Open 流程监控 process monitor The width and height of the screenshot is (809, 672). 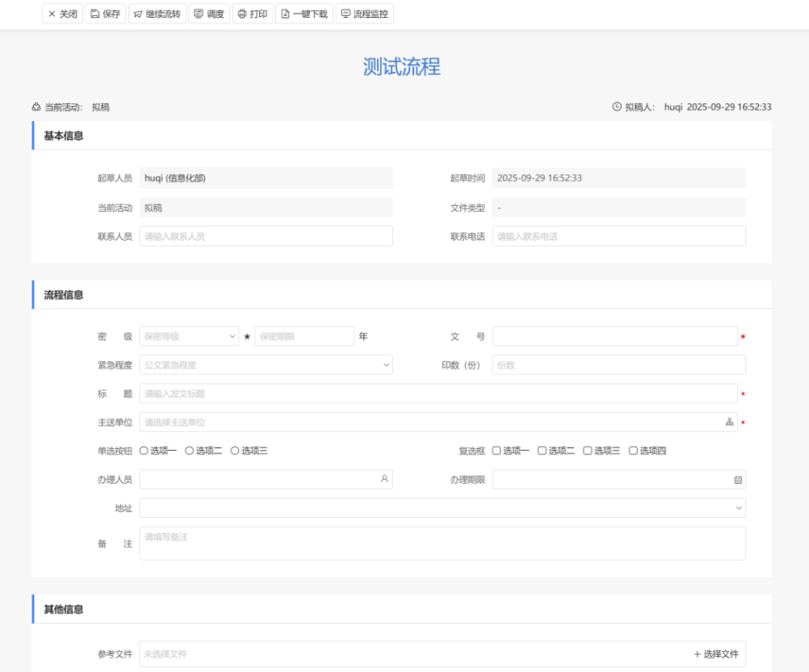(364, 14)
